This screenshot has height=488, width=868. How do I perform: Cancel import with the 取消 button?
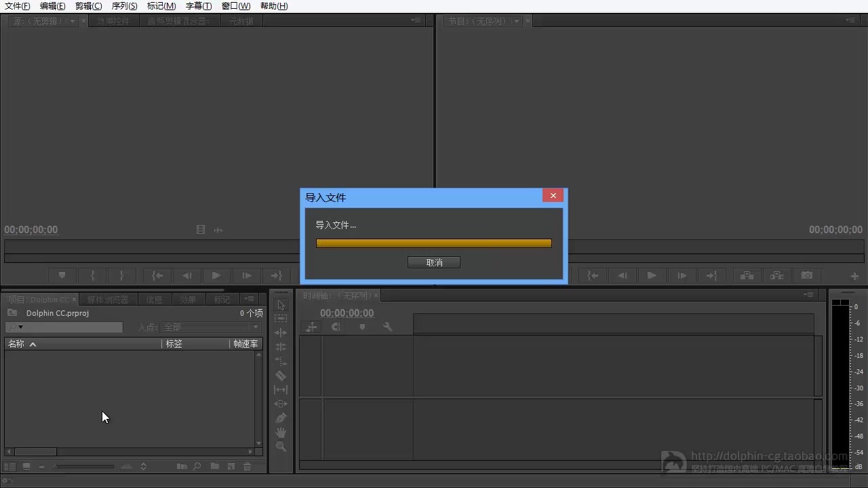434,262
